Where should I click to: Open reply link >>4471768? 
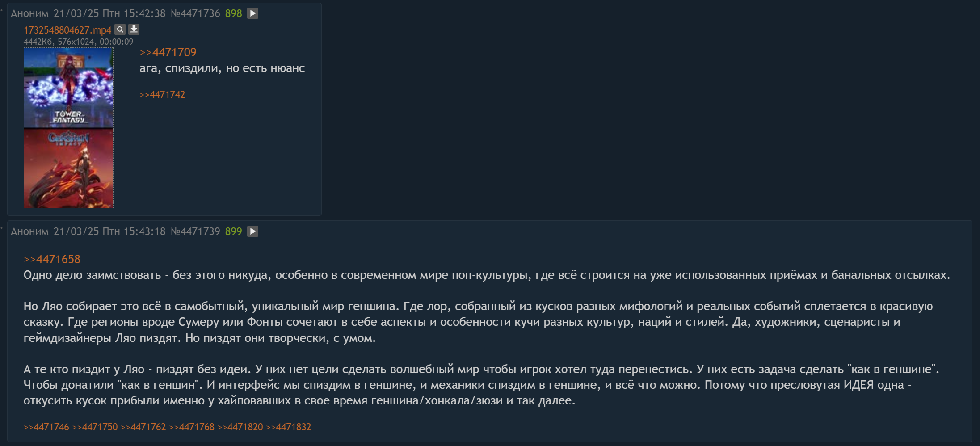tap(192, 427)
